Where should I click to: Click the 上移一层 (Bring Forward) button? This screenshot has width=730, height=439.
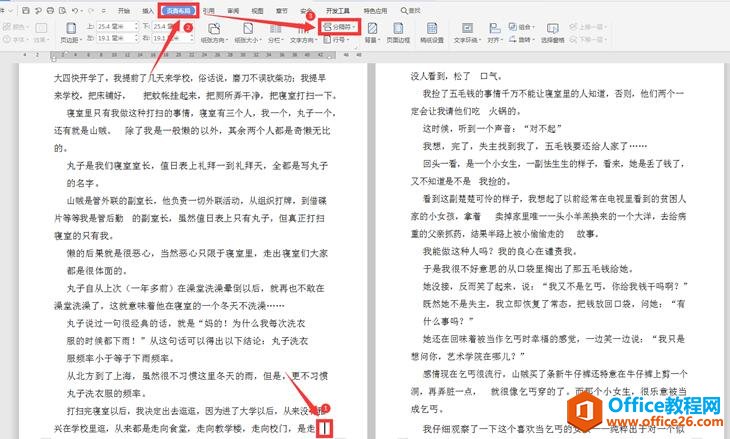pos(588,27)
